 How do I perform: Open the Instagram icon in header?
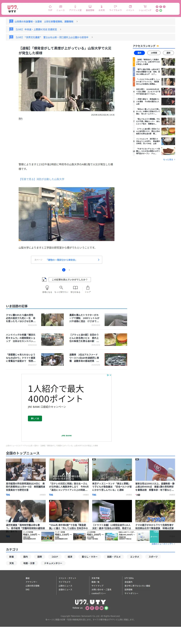pos(164,7)
